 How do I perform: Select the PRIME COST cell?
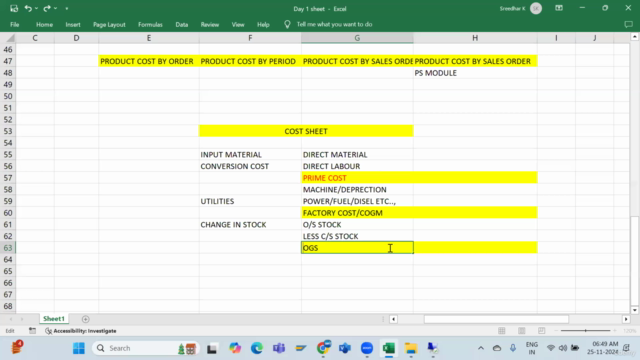[x=357, y=178]
